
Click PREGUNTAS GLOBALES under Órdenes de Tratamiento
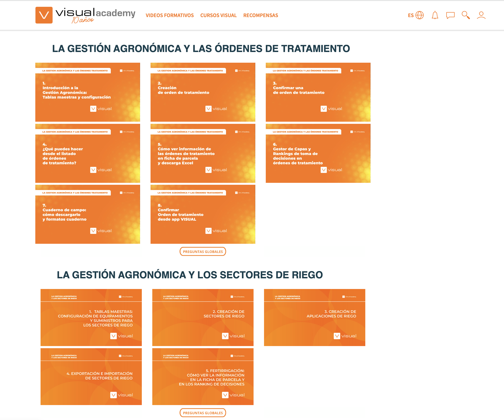coord(203,251)
